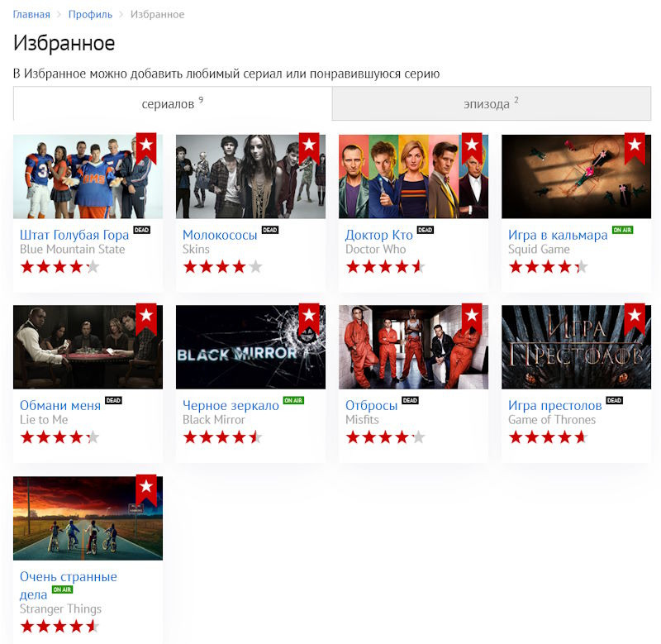Click the Doctor Who poster thumbnail
The height and width of the screenshot is (644, 661).
pos(414,176)
